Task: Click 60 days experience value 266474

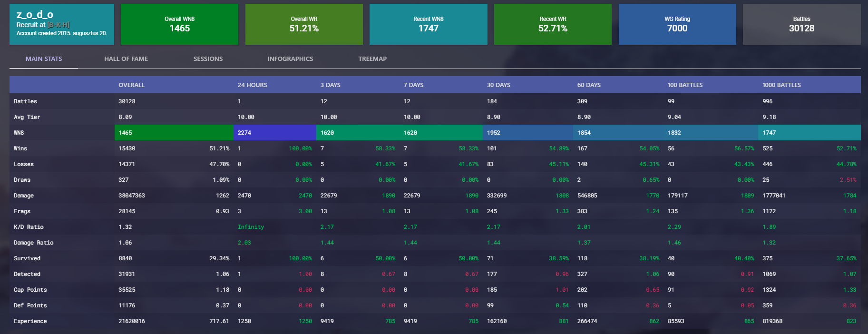Action: (587, 321)
